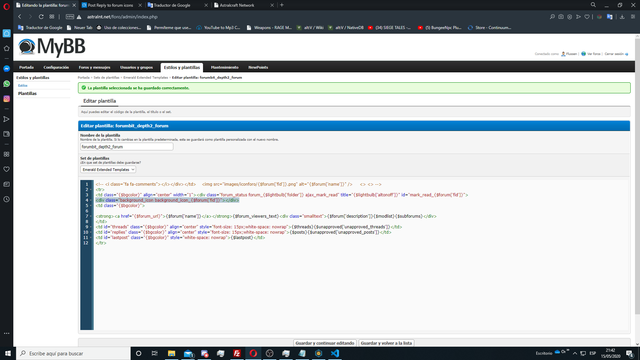Open the Opera menu logo

[x=6, y=6]
